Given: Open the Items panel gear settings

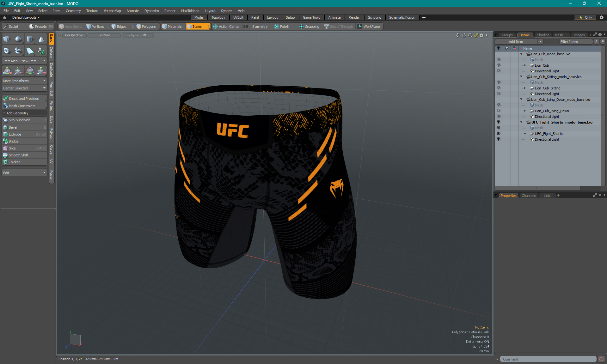Looking at the screenshot, I should tap(600, 35).
